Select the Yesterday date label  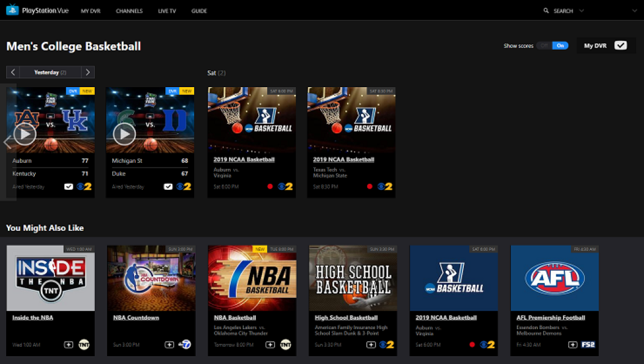click(50, 72)
